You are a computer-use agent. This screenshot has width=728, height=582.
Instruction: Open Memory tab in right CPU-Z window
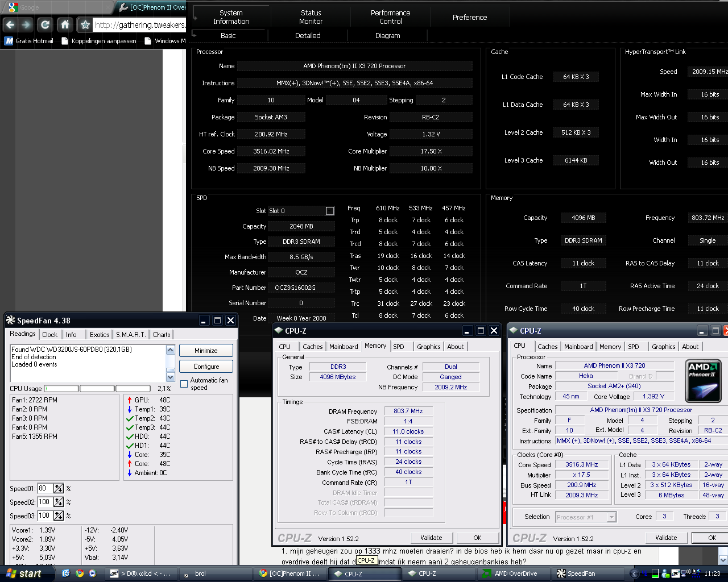click(610, 347)
